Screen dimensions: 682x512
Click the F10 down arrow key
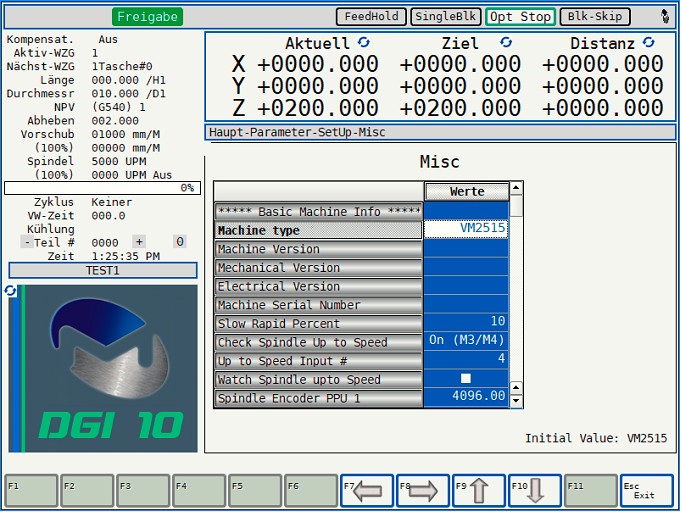[535, 491]
